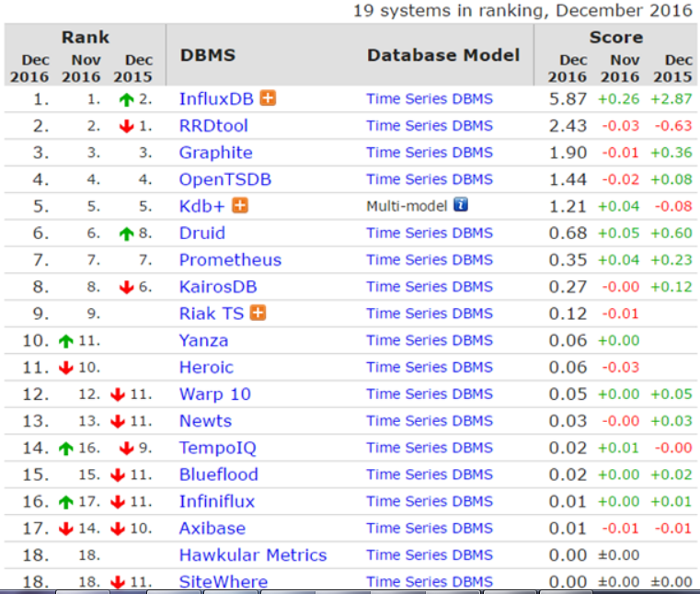The height and width of the screenshot is (594, 700).
Task: Open the Newts link
Action: (205, 421)
